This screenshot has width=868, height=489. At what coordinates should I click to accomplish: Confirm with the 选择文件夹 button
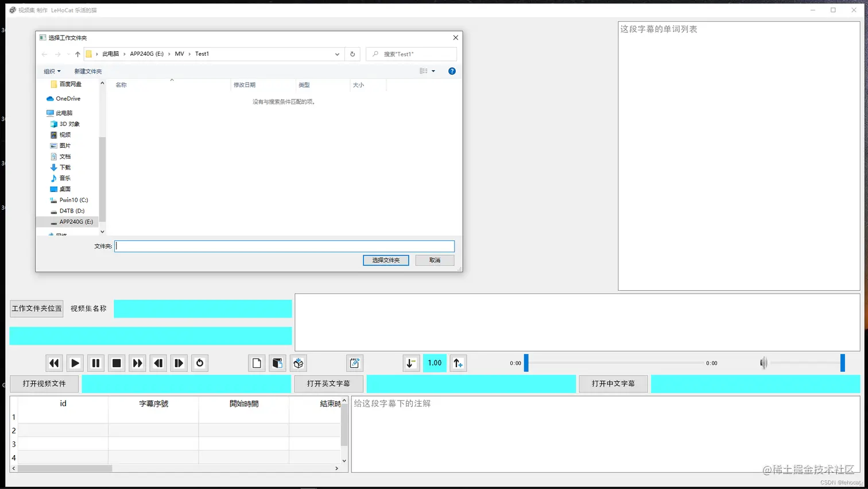click(x=386, y=260)
